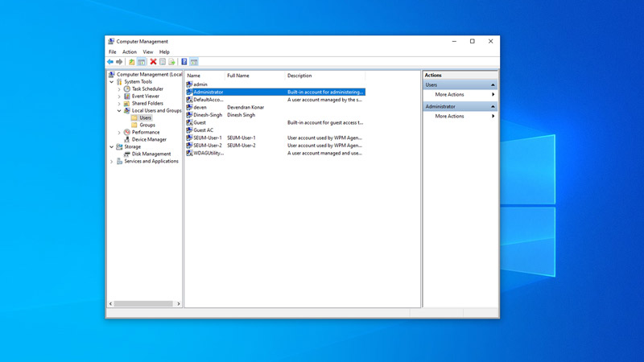The image size is (644, 362).
Task: Click the Groups folder icon
Action: tap(134, 125)
